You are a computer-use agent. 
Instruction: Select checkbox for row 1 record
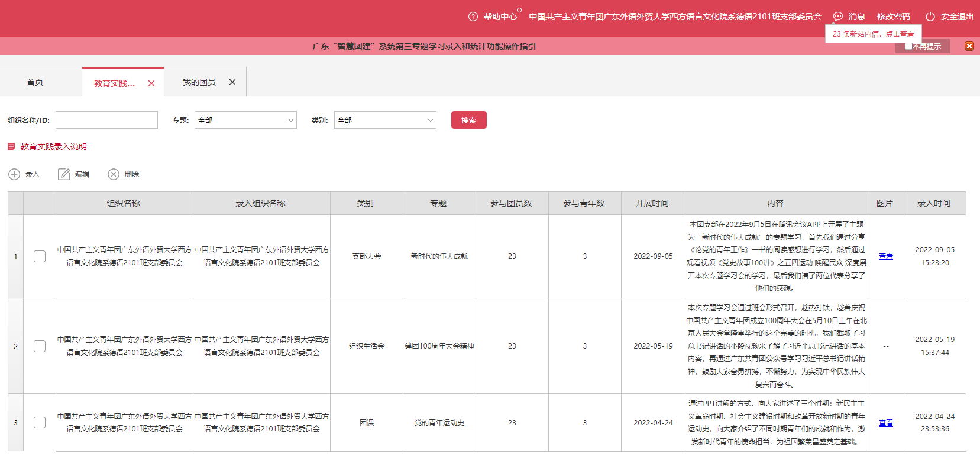click(40, 256)
